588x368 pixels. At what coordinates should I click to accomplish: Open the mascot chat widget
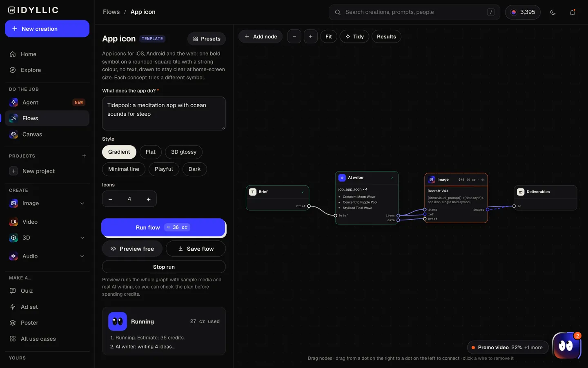point(566,346)
